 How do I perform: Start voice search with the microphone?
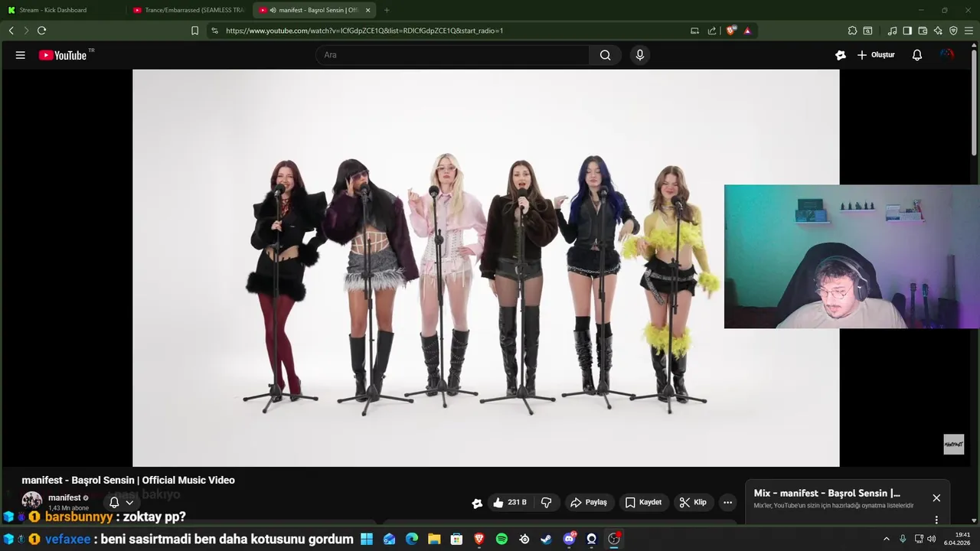pos(640,55)
